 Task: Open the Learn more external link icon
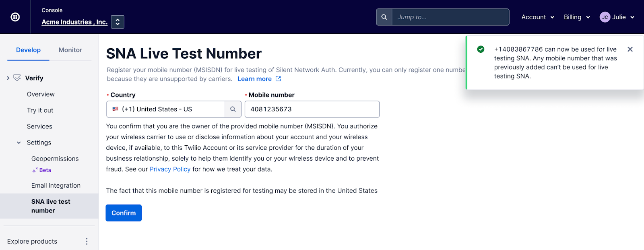point(278,79)
